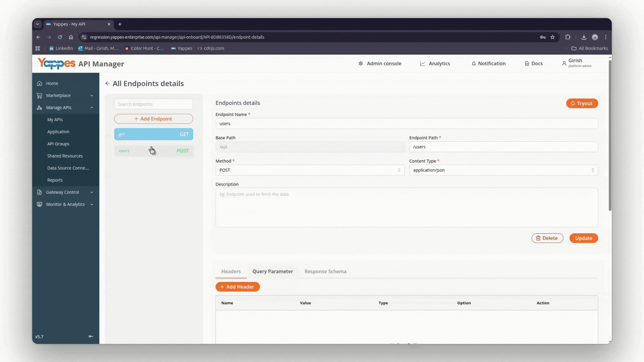
Task: Open Color Hunt bookmark
Action: coord(144,48)
